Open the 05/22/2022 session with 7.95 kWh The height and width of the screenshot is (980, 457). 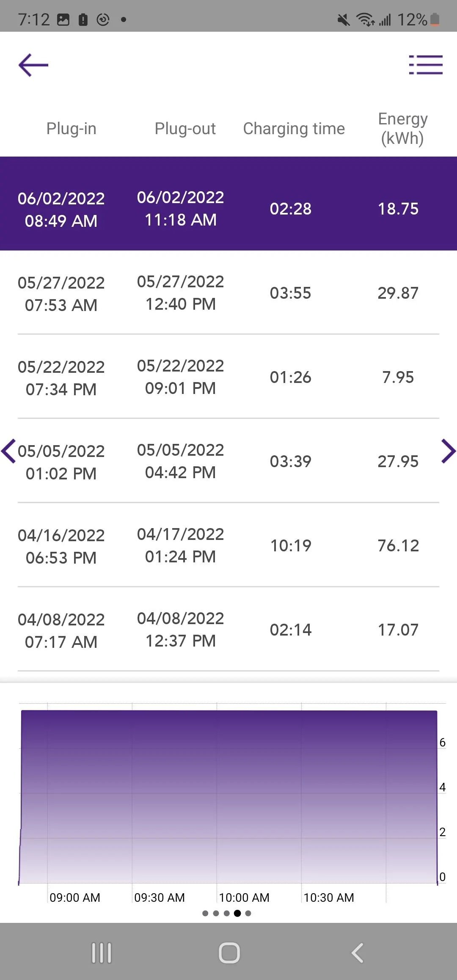(228, 377)
